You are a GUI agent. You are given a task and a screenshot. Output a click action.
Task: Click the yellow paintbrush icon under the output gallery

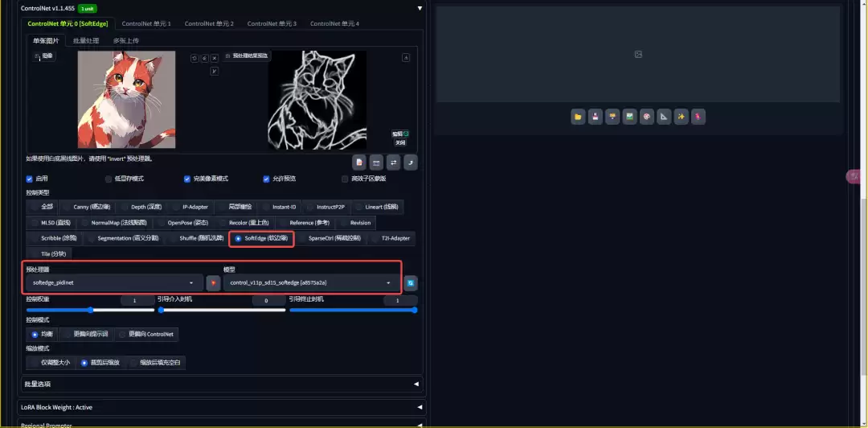point(612,117)
